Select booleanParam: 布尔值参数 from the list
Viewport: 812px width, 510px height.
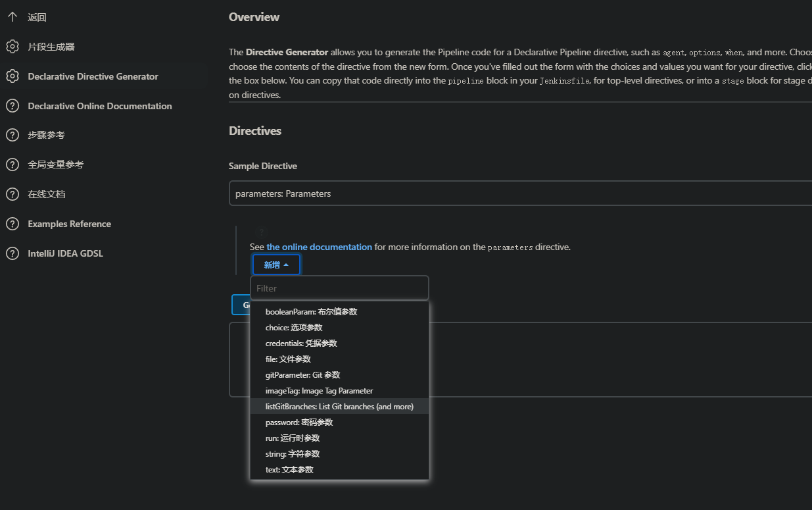pyautogui.click(x=311, y=312)
